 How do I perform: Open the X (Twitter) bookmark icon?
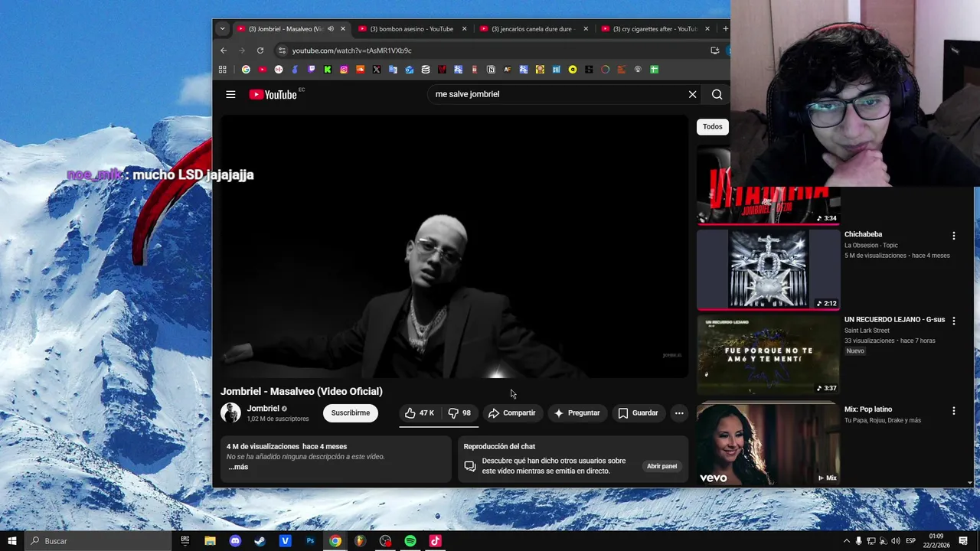point(377,70)
